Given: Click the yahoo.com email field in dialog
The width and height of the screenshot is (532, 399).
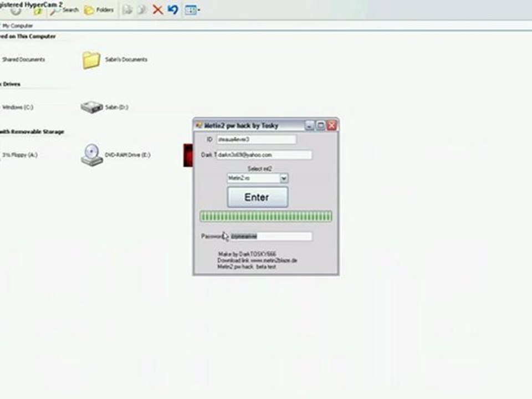Looking at the screenshot, I should pyautogui.click(x=264, y=155).
